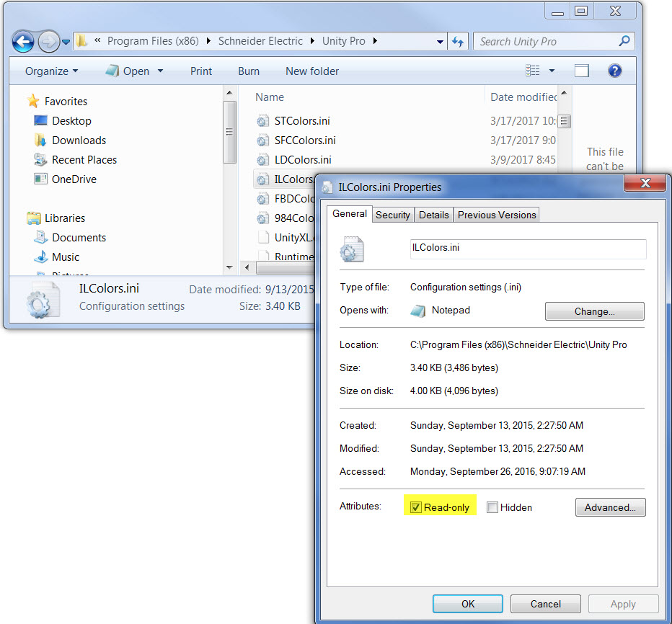Screen dimensions: 672x624
Task: Select Music library in navigation pane
Action: point(66,257)
